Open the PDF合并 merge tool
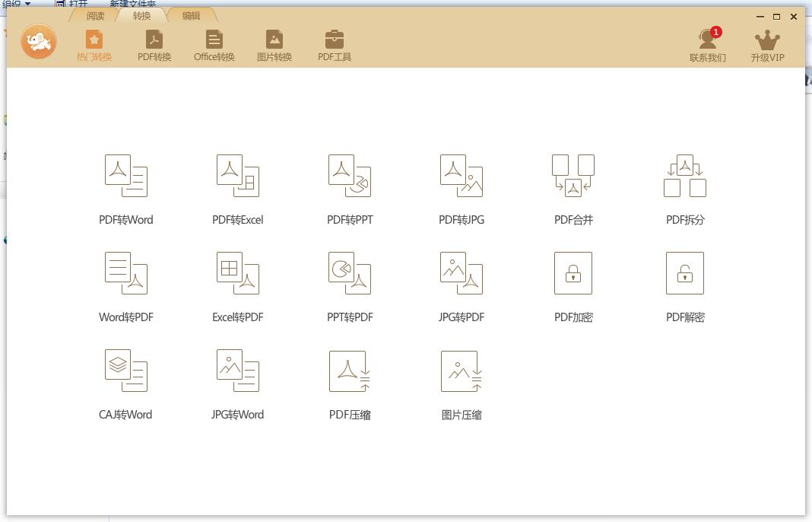Image resolution: width=812 pixels, height=522 pixels. [x=573, y=176]
